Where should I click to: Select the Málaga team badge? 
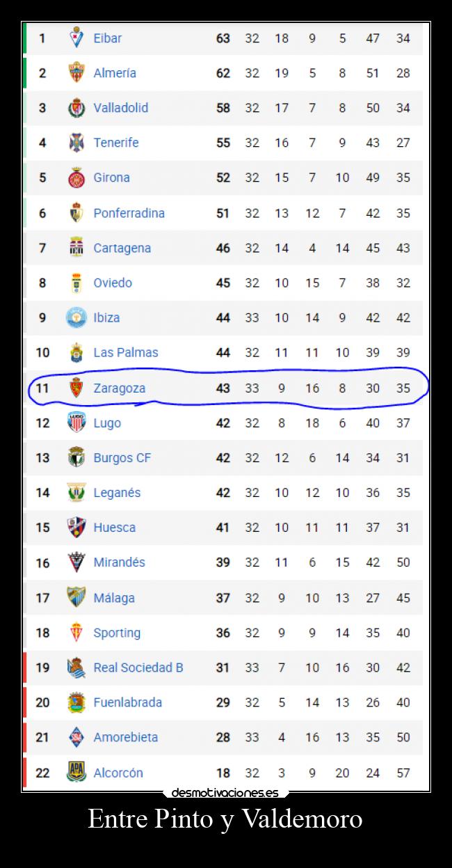(76, 597)
